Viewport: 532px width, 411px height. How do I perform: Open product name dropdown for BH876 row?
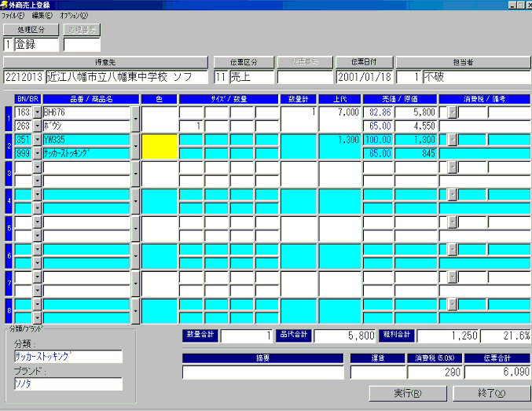[135, 119]
